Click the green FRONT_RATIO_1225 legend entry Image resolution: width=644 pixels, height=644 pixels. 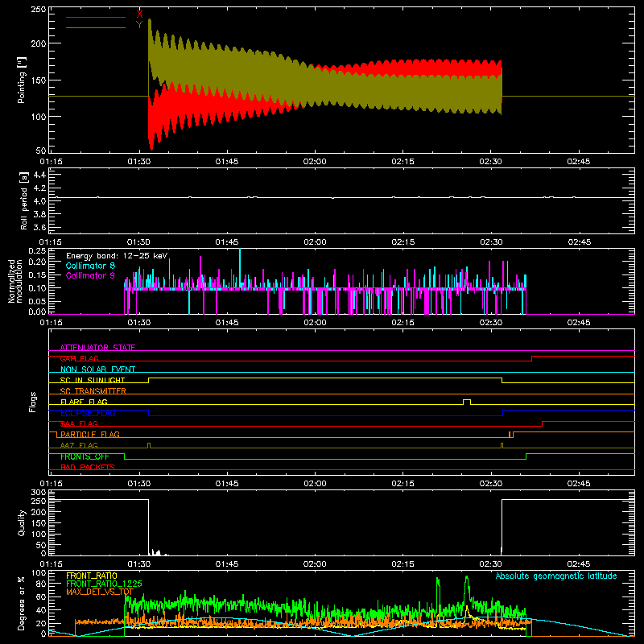pyautogui.click(x=104, y=584)
